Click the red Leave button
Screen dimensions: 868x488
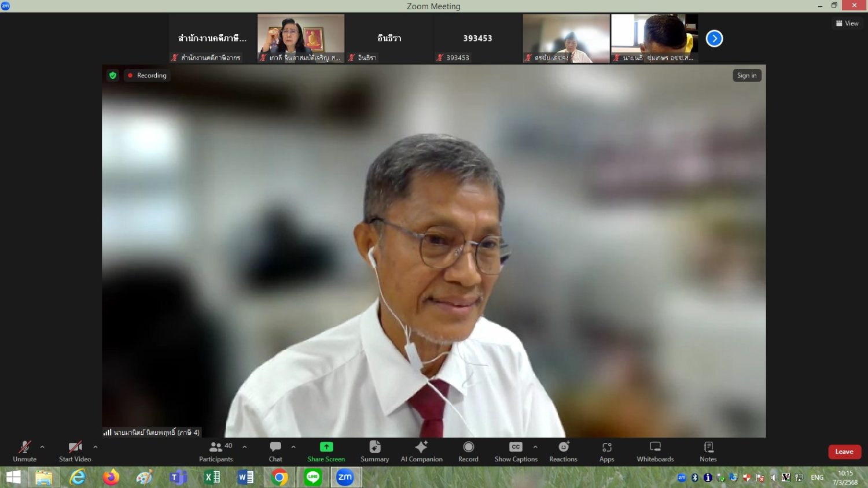[844, 452]
